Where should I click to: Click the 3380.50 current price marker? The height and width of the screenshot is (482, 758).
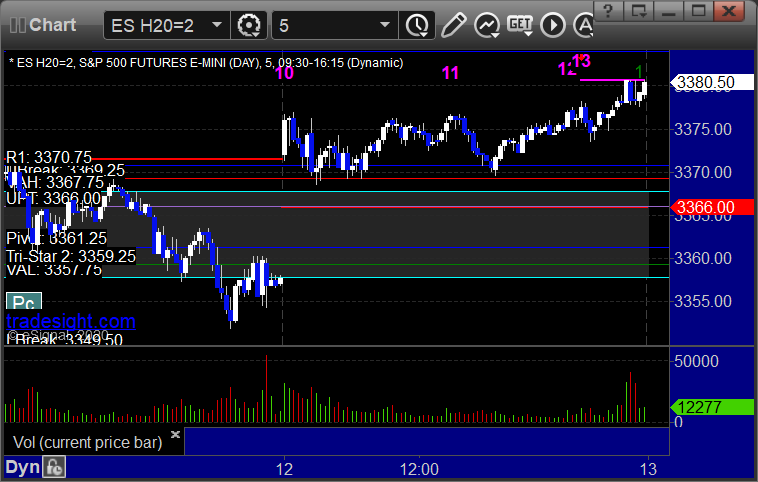712,82
